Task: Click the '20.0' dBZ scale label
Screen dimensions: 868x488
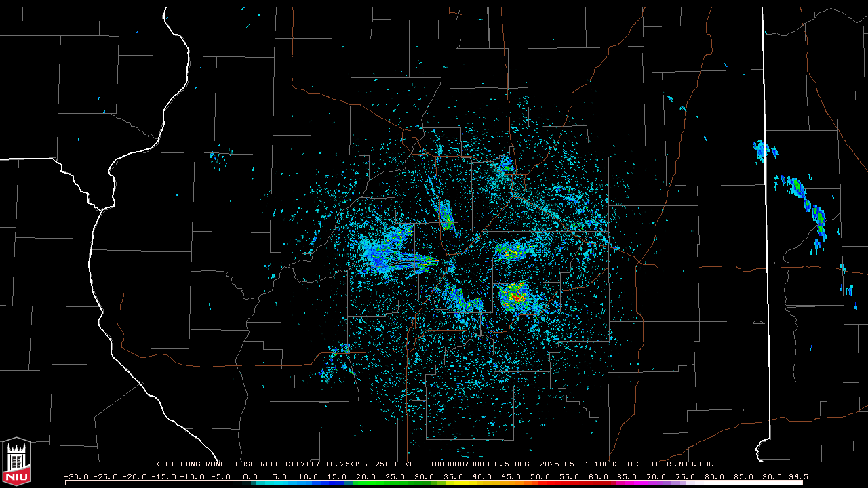Action: coord(366,476)
